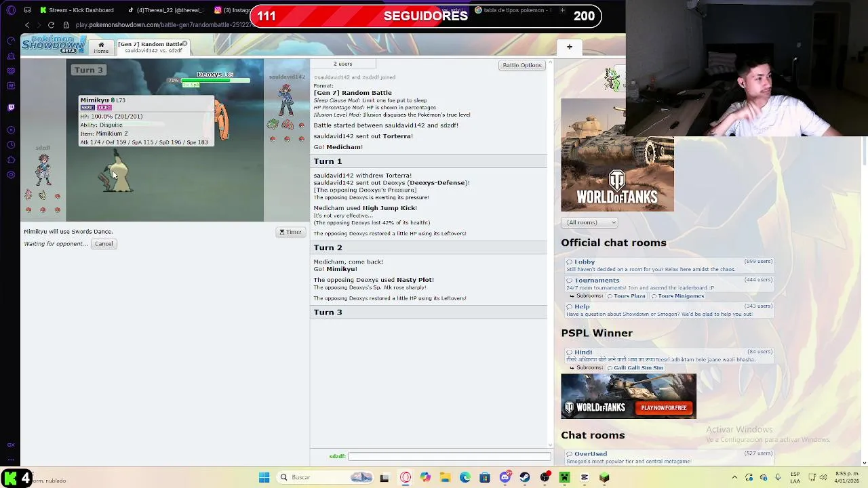Open sidebar settings gear icon
The height and width of the screenshot is (488, 868).
point(11,175)
